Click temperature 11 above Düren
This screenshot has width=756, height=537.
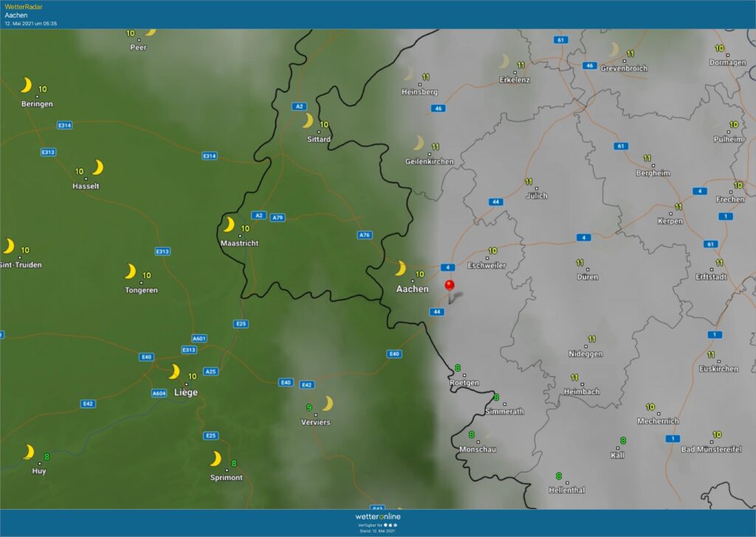pyautogui.click(x=580, y=263)
